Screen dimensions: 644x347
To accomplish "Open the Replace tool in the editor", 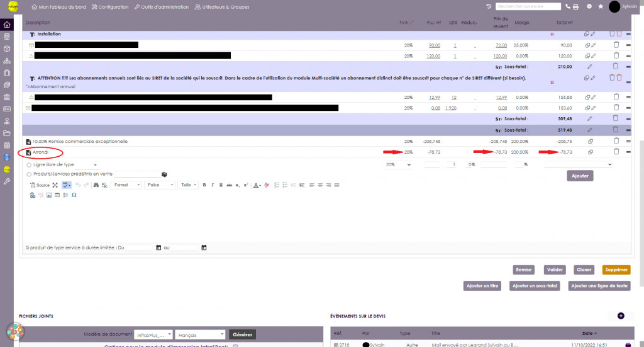I will 104,185.
